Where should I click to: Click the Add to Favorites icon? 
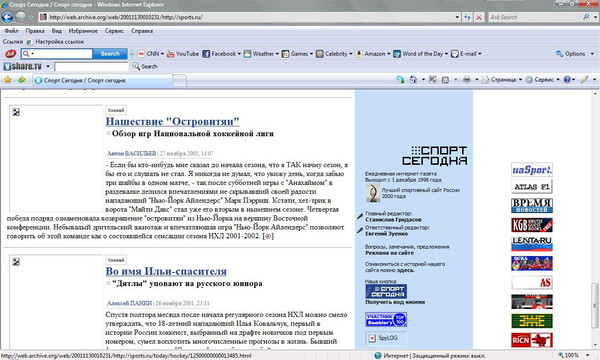(x=21, y=80)
